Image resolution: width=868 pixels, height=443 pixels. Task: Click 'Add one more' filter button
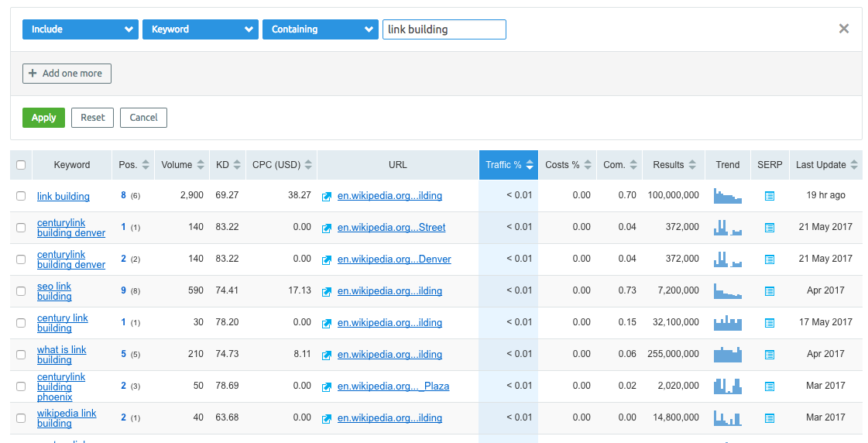coord(67,74)
